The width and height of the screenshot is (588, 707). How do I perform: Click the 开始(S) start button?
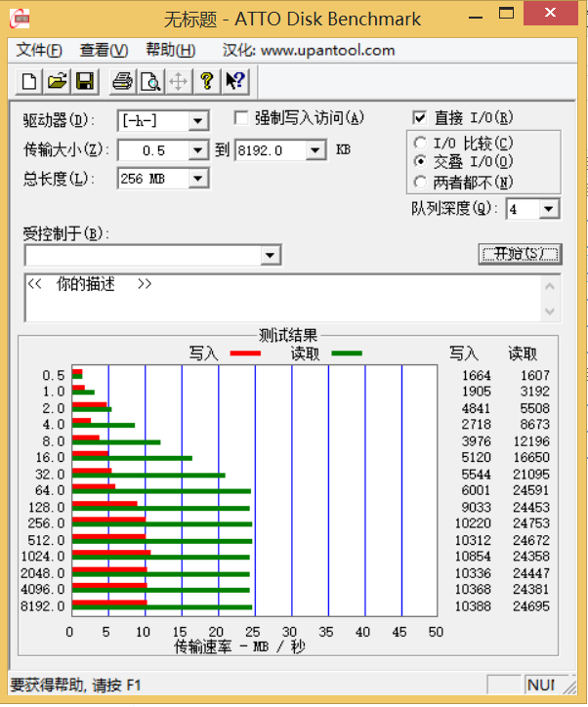click(x=520, y=254)
